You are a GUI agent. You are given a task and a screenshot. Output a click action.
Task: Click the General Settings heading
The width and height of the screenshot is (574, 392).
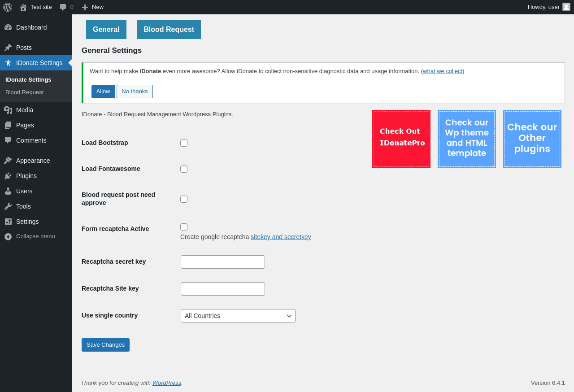(x=112, y=51)
